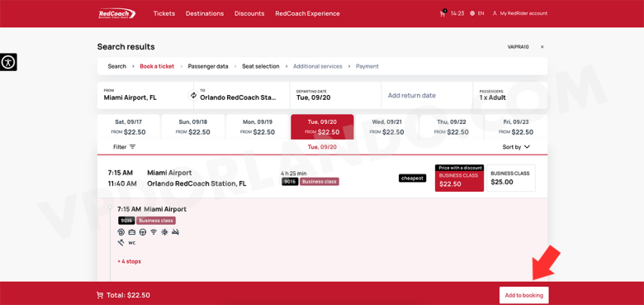Click the Price with a discount label
This screenshot has height=305, width=644.
pos(460,168)
